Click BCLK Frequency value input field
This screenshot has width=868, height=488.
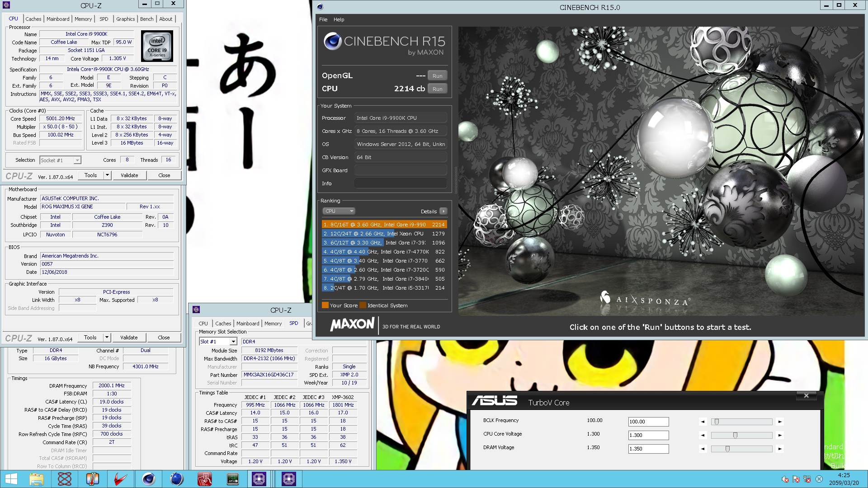(x=648, y=422)
